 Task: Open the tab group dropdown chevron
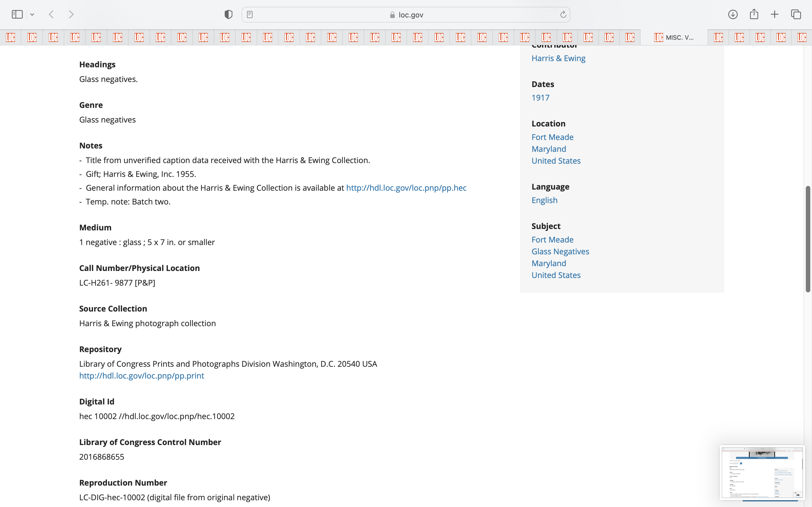(32, 14)
